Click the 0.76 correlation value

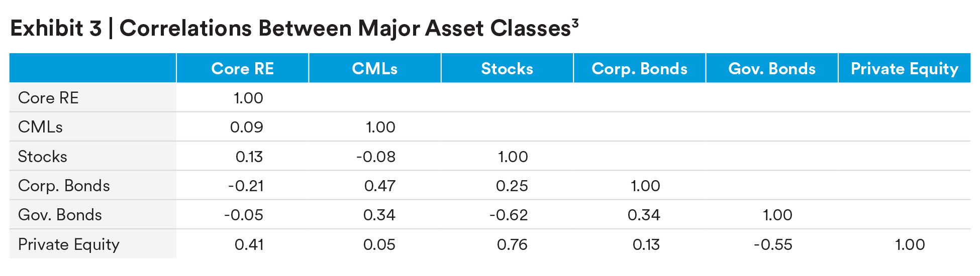pyautogui.click(x=512, y=244)
